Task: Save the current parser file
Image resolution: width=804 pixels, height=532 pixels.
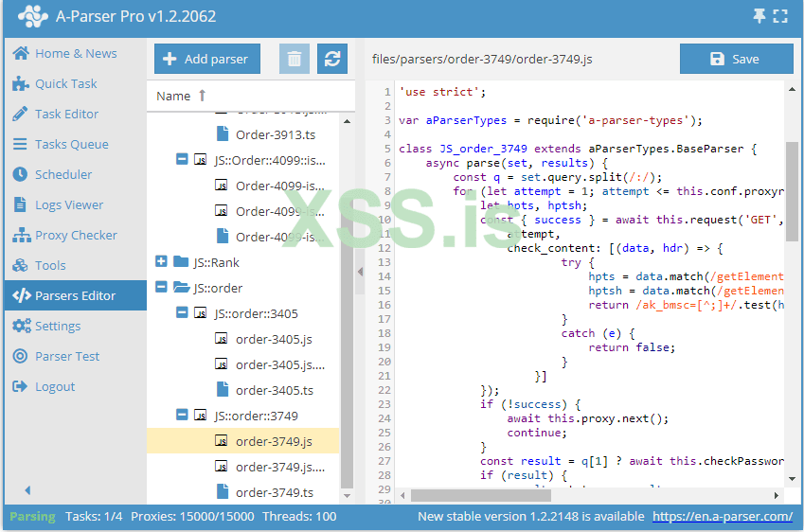Action: click(x=737, y=59)
